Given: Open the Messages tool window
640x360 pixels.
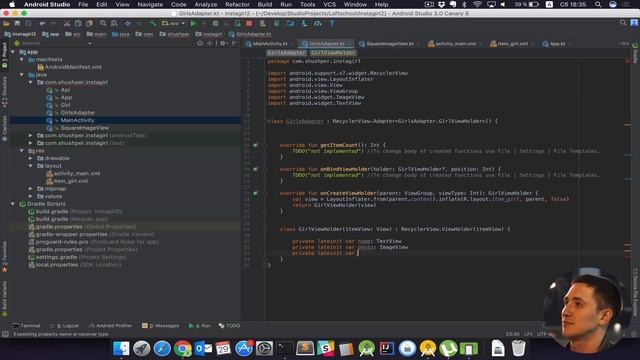Looking at the screenshot, I should 160,326.
